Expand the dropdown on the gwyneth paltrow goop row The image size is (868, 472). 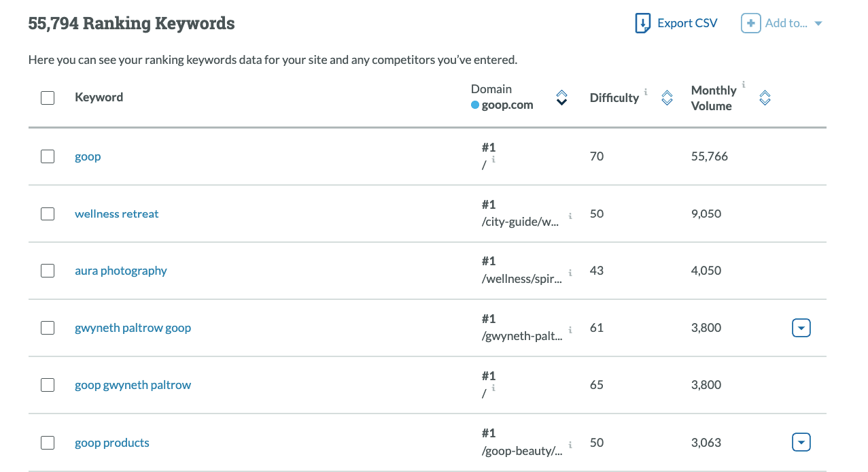coord(801,327)
